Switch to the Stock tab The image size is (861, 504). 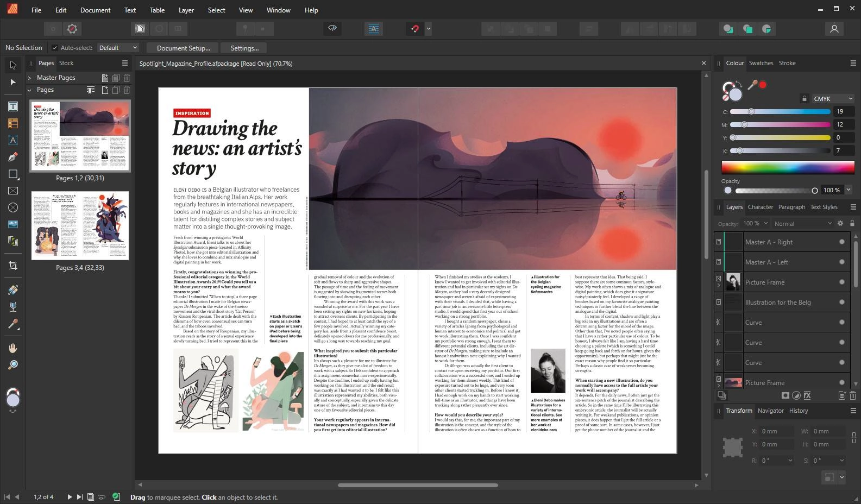coord(66,63)
